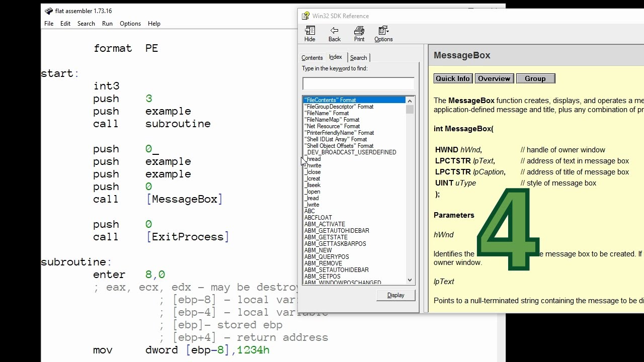Open the Help menu in flat assembler
644x362 pixels.
(154, 24)
